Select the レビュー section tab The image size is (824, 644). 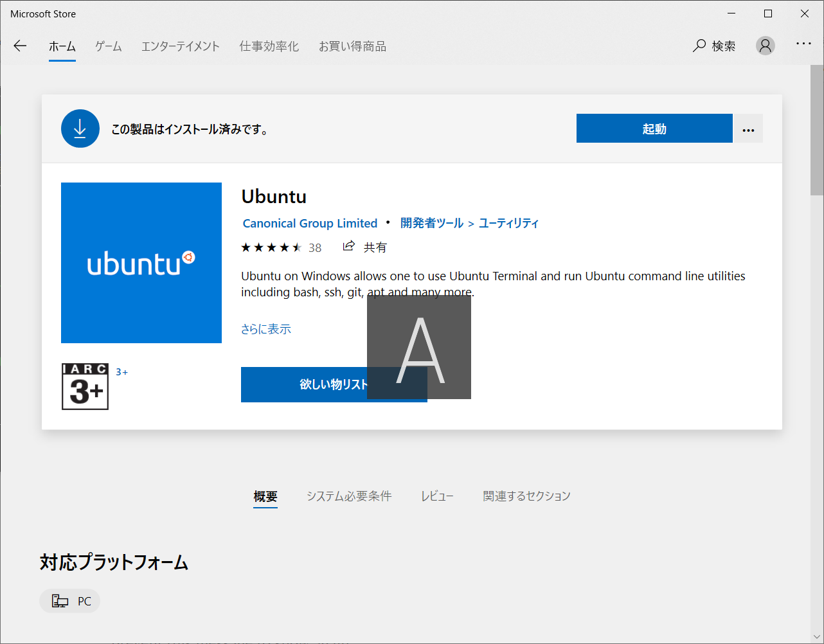pos(437,496)
